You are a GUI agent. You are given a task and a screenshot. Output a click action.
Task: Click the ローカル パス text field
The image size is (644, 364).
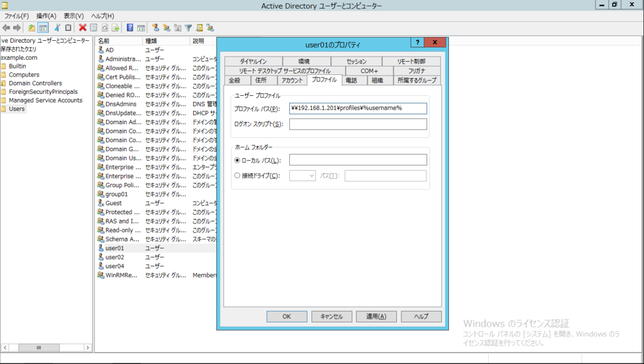[358, 160]
